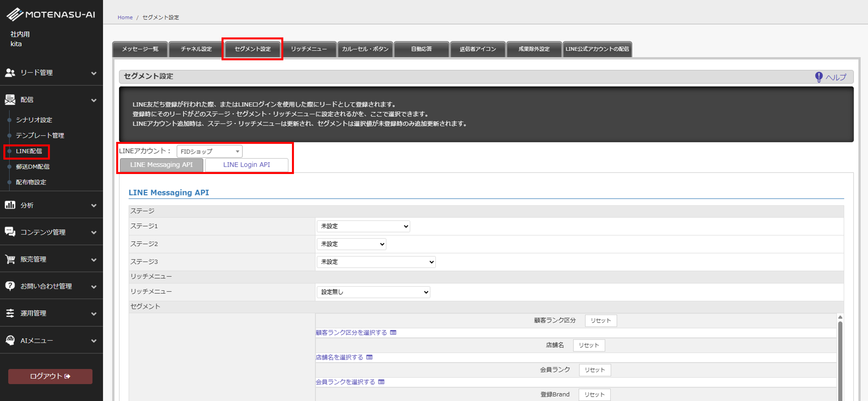The height and width of the screenshot is (401, 868).
Task: Click the お問い合わせ管理 question mark icon
Action: click(10, 286)
